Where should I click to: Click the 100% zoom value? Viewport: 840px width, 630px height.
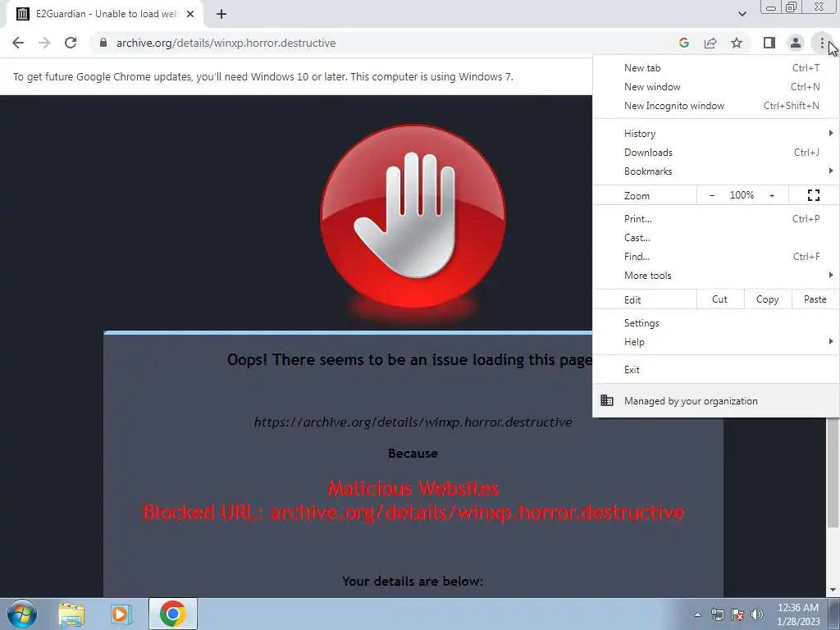coord(742,195)
